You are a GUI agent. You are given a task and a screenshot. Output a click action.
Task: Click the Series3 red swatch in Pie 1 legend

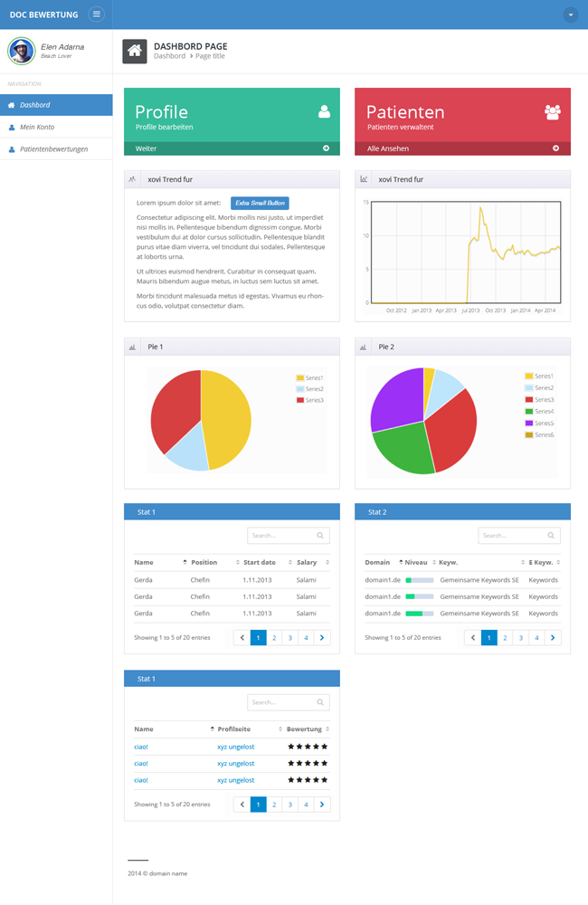coord(300,400)
